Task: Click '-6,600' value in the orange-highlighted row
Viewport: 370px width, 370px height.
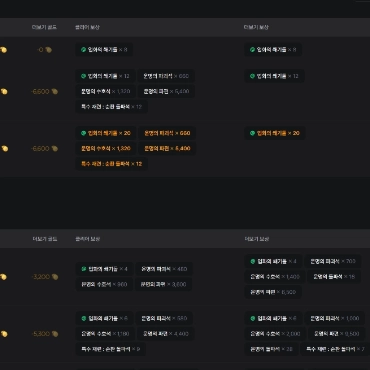Action: tap(40, 149)
